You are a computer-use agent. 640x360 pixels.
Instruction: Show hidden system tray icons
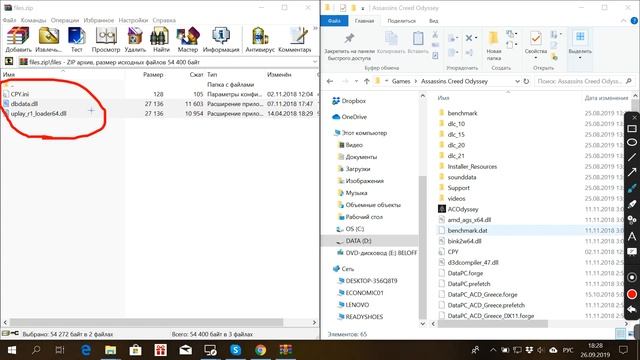click(493, 350)
